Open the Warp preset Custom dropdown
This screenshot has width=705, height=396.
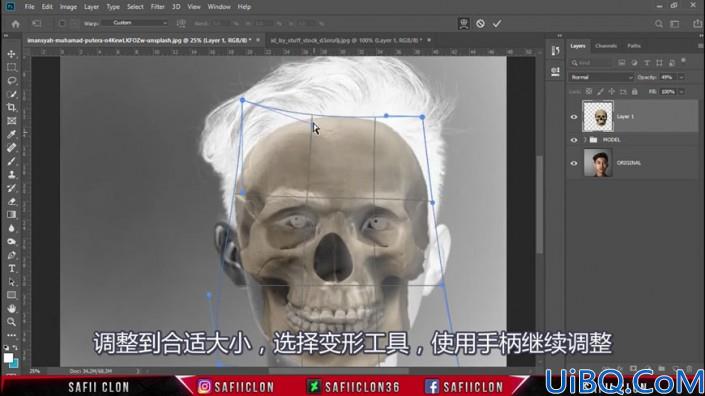tap(135, 23)
